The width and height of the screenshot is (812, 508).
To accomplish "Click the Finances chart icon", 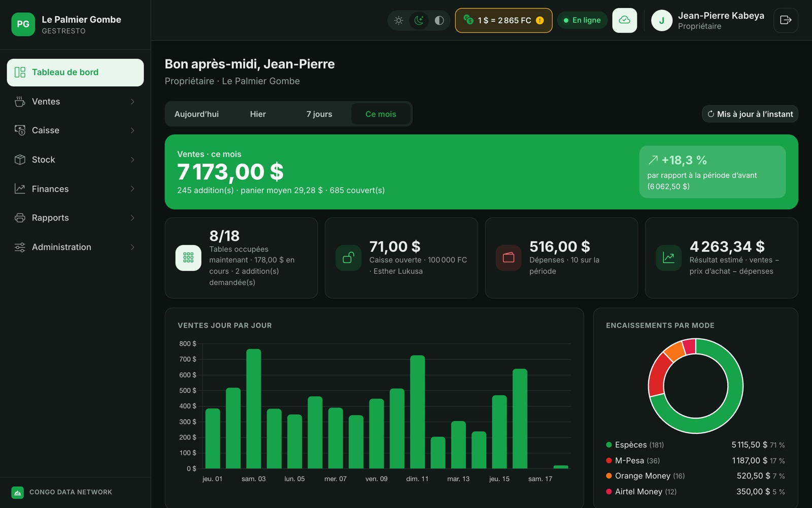I will [20, 189].
